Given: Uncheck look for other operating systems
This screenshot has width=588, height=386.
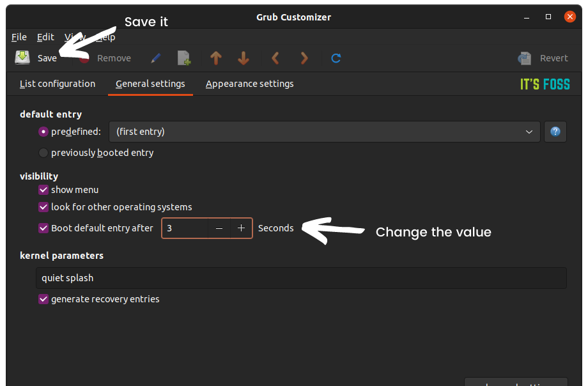Looking at the screenshot, I should tap(43, 207).
